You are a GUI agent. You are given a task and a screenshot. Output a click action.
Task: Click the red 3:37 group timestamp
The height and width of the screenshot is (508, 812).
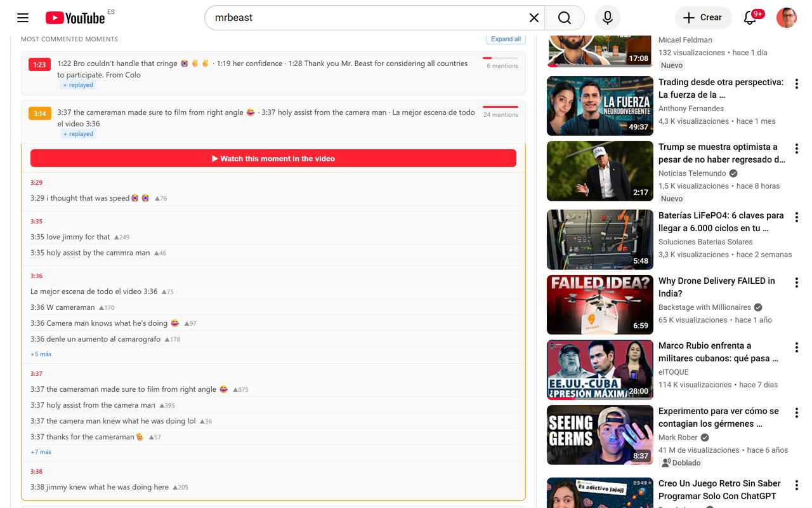pos(36,374)
